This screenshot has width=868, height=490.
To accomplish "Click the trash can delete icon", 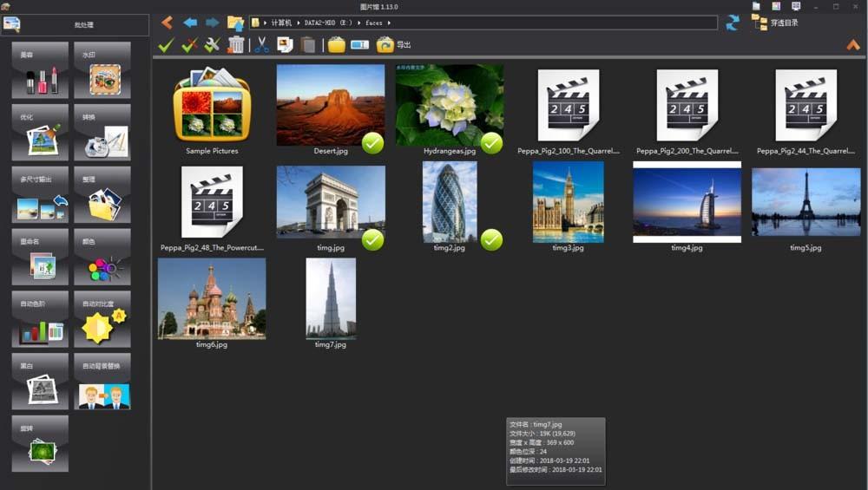I will click(236, 45).
